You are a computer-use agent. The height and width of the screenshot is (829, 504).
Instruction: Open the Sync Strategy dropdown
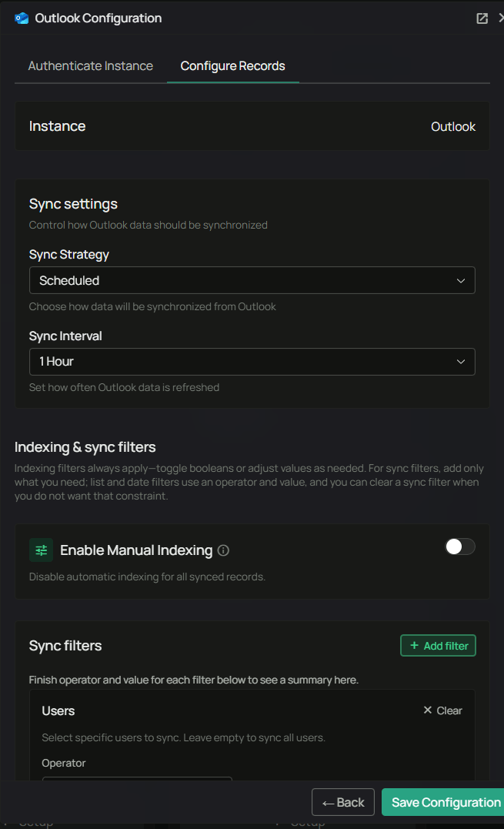click(252, 280)
